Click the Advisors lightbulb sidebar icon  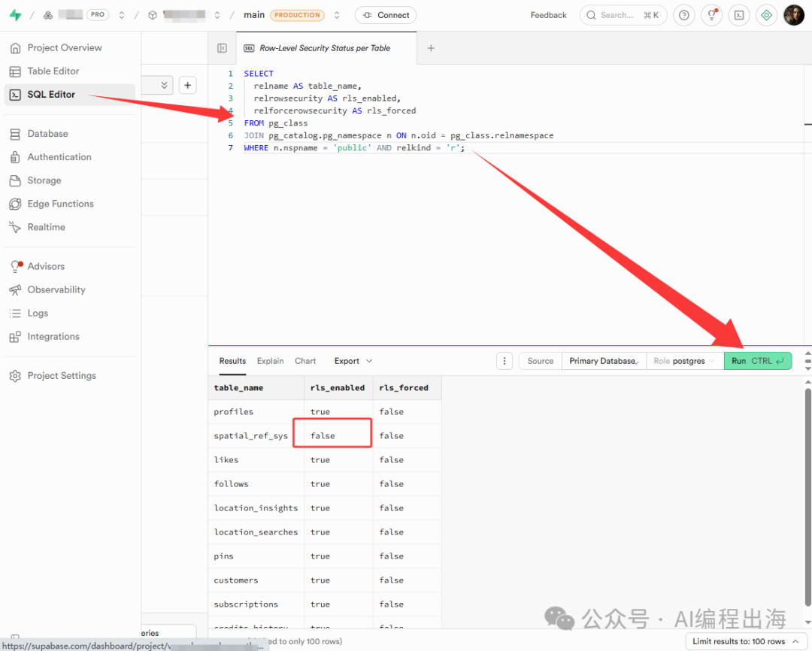pos(16,266)
